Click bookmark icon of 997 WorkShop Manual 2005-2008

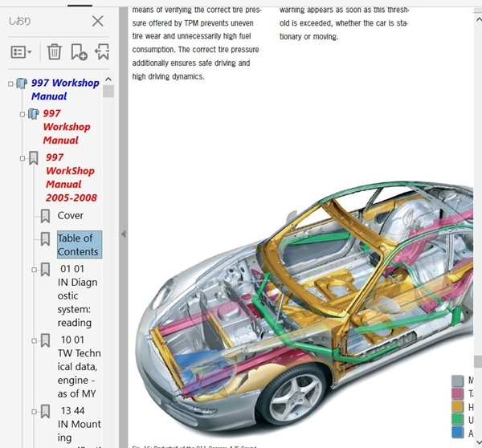click(34, 158)
